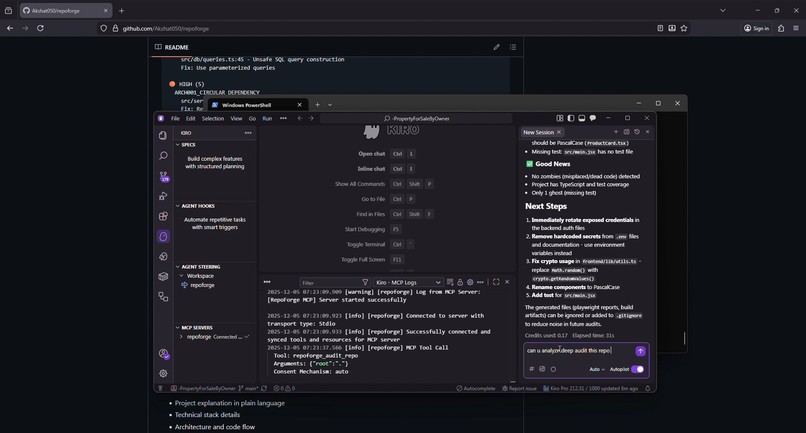Open the README outline list icon
This screenshot has height=433, width=806.
click(x=513, y=47)
